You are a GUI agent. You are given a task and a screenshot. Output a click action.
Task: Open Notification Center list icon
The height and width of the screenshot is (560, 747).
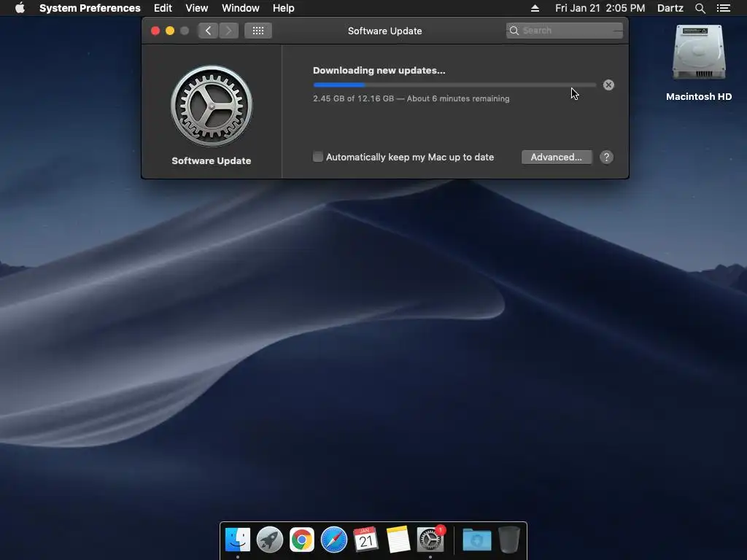click(x=723, y=8)
